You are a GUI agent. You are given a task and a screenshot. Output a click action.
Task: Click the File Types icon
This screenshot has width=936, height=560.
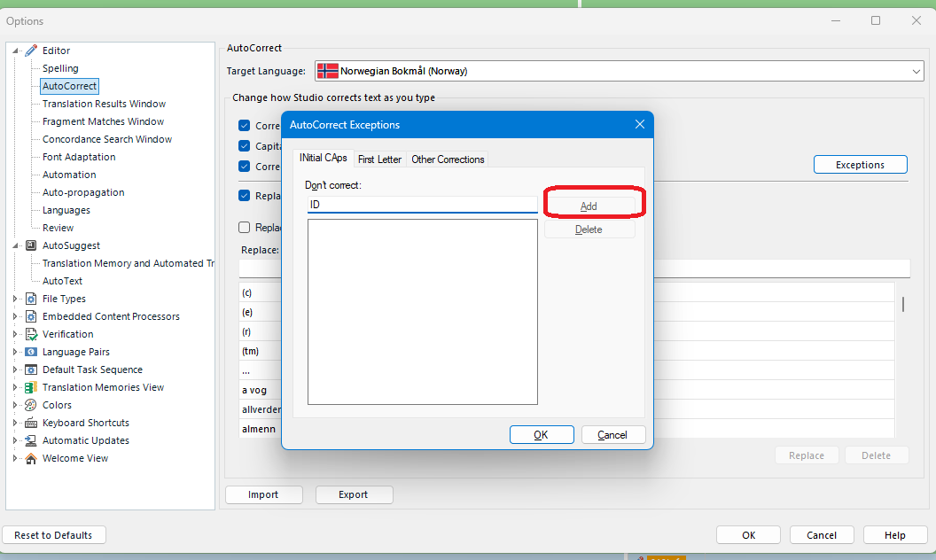pos(31,299)
